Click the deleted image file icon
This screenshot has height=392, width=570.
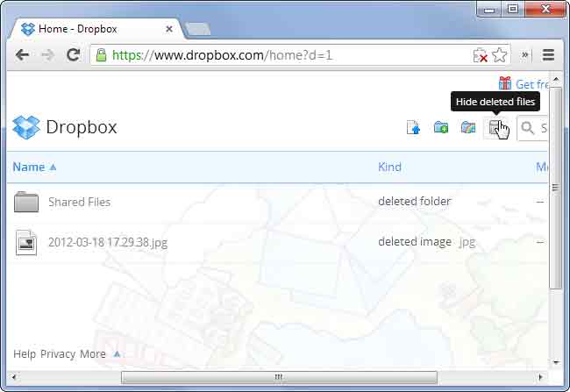coord(26,242)
